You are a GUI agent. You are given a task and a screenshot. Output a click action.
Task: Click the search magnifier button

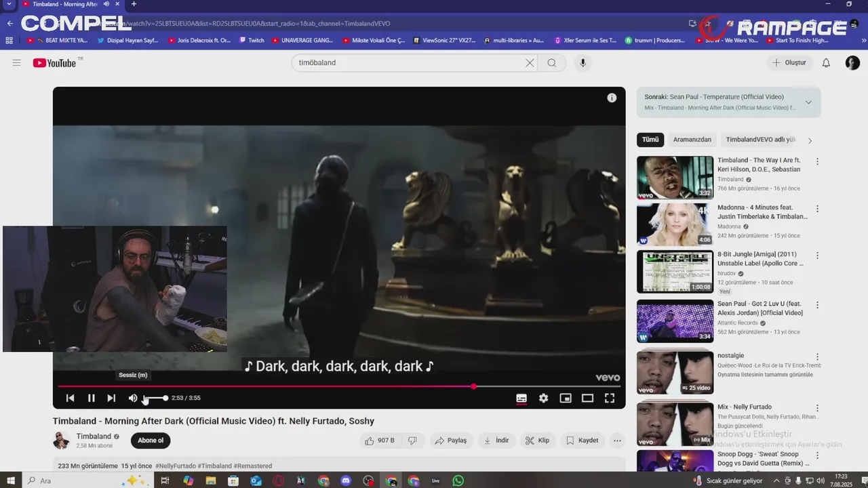[552, 63]
